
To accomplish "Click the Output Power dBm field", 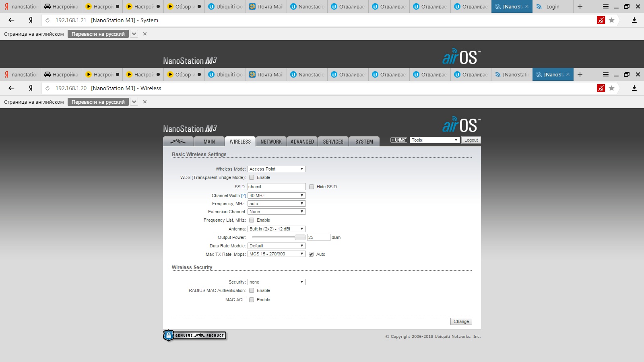I will [x=319, y=237].
